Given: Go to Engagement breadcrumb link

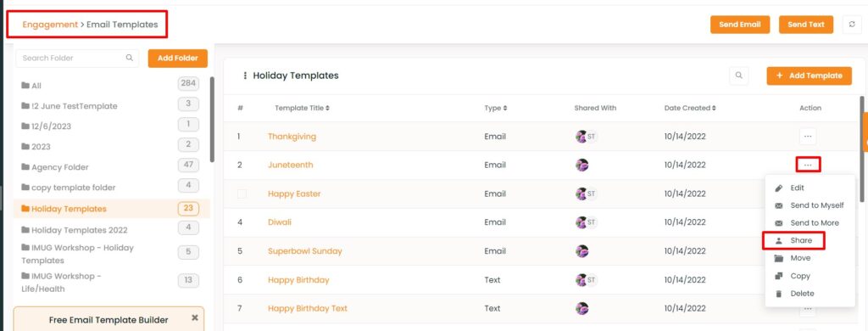Looking at the screenshot, I should coord(50,25).
